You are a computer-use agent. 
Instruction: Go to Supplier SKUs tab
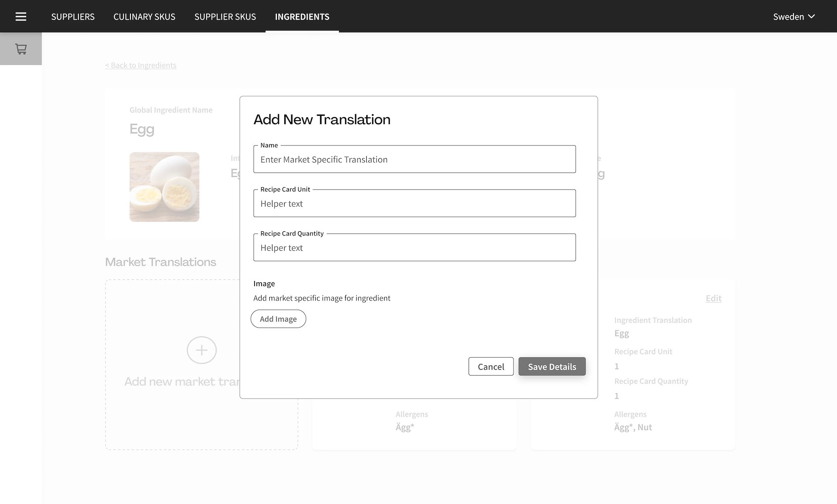(x=225, y=17)
